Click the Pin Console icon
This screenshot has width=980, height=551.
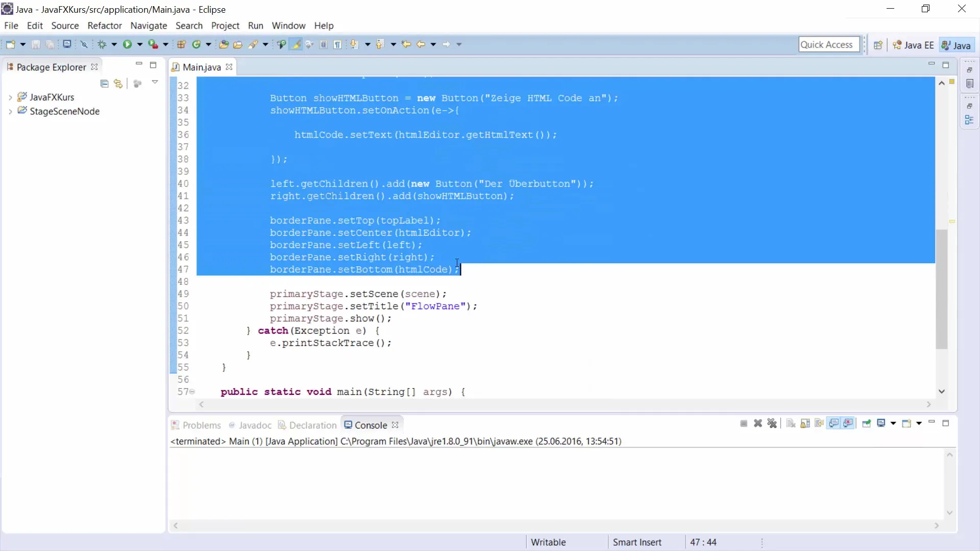click(866, 423)
